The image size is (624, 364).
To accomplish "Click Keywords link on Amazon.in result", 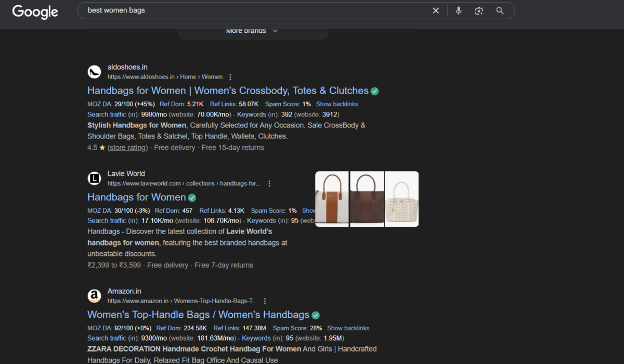I will pos(256,338).
